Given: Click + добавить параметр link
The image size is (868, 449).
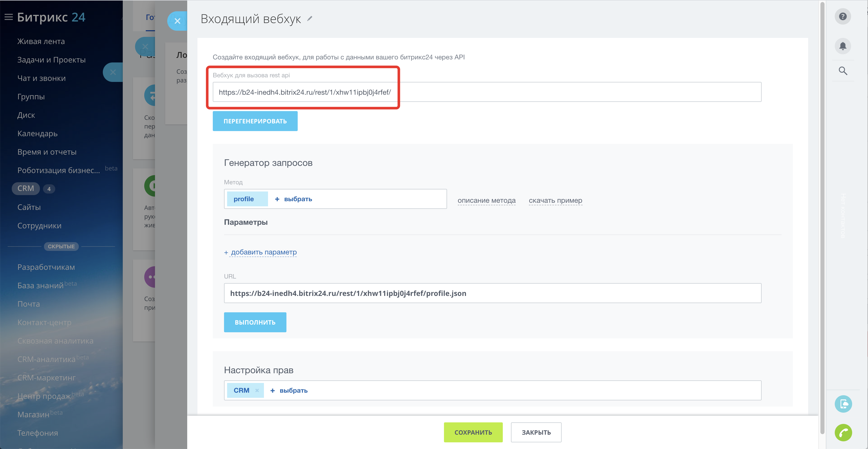Looking at the screenshot, I should click(260, 252).
